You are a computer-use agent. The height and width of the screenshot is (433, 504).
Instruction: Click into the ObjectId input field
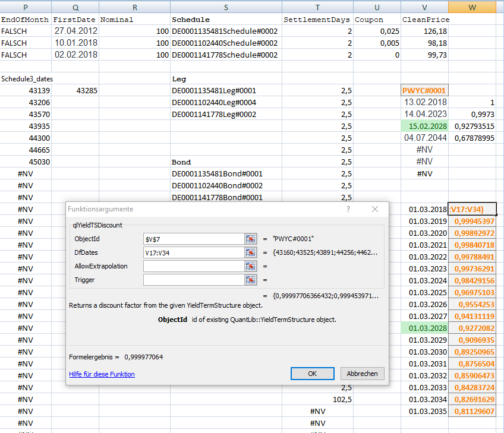click(193, 239)
